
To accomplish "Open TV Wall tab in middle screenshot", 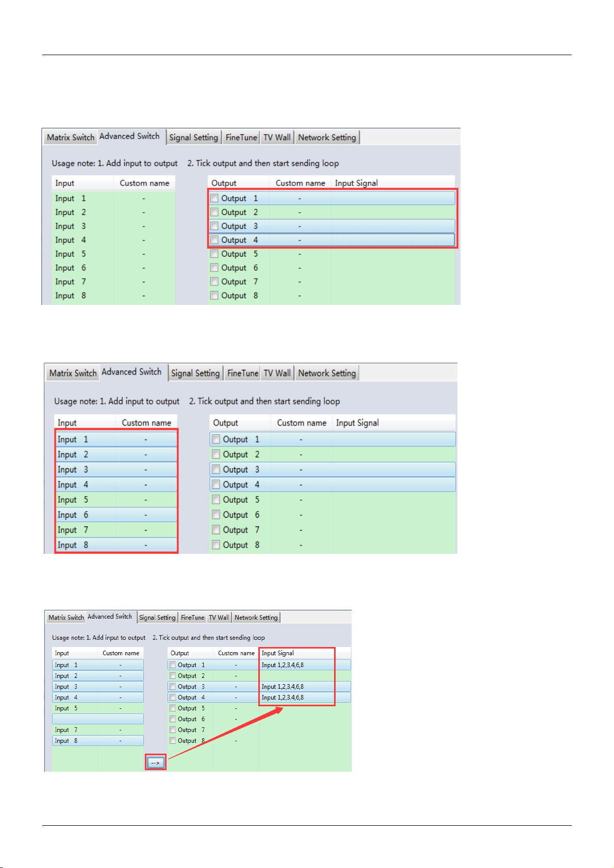I will coord(277,373).
